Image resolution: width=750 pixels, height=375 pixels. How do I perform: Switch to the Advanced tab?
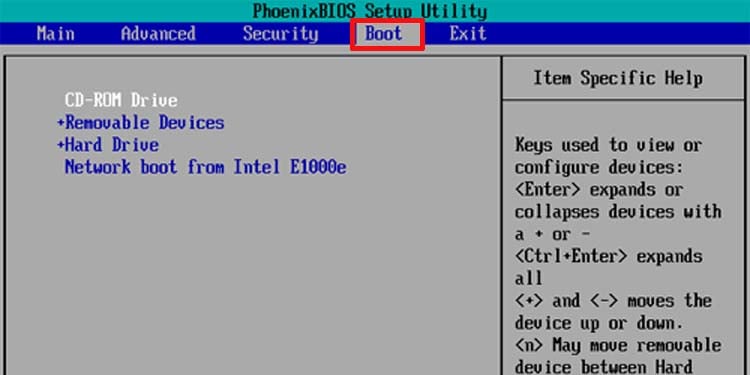coord(158,34)
